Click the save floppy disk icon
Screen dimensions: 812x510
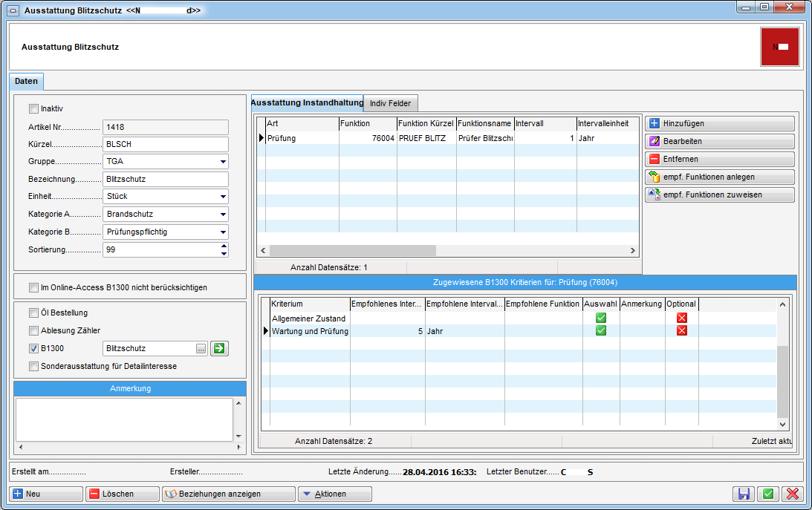pos(742,494)
